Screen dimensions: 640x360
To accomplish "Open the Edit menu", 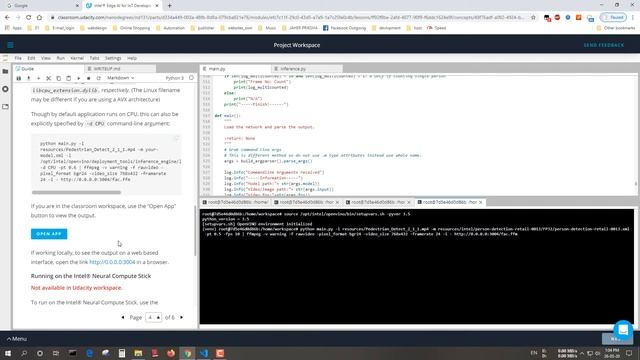I will coord(31,58).
